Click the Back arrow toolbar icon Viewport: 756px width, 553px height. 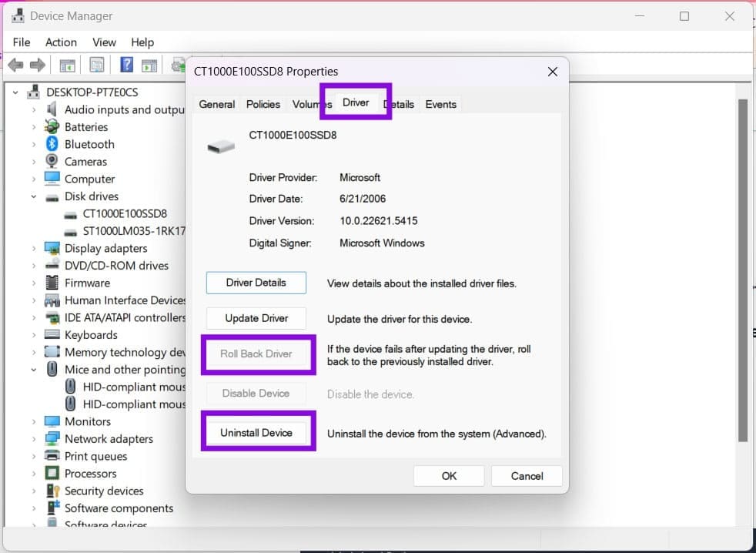[16, 65]
